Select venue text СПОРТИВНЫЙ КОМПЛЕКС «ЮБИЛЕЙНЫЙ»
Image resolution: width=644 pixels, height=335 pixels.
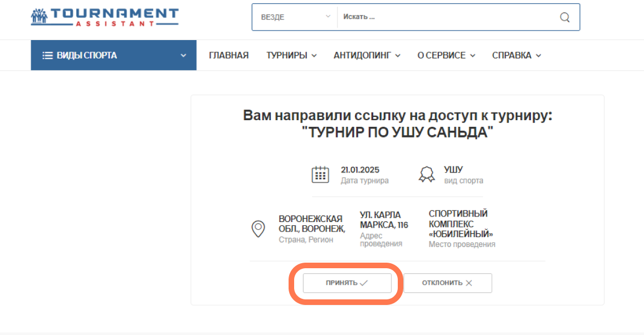[x=461, y=224]
